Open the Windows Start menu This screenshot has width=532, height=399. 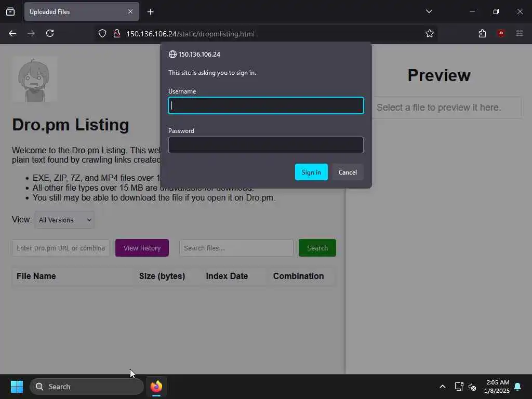point(17,387)
